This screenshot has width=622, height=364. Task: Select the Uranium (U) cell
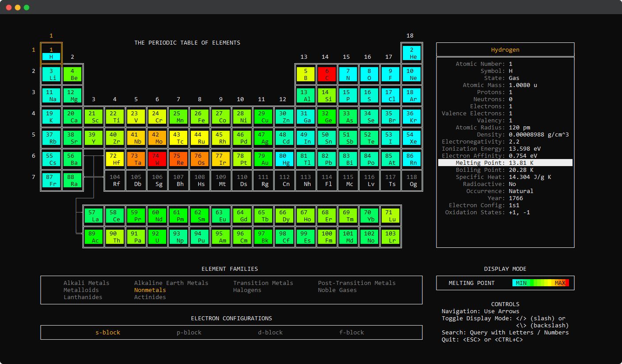click(157, 237)
